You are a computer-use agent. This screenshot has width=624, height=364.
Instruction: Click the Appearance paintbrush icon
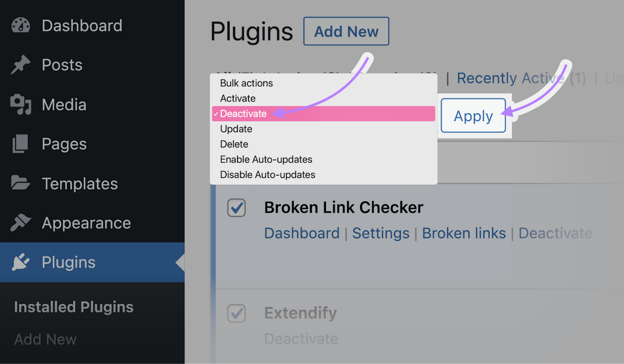(21, 223)
